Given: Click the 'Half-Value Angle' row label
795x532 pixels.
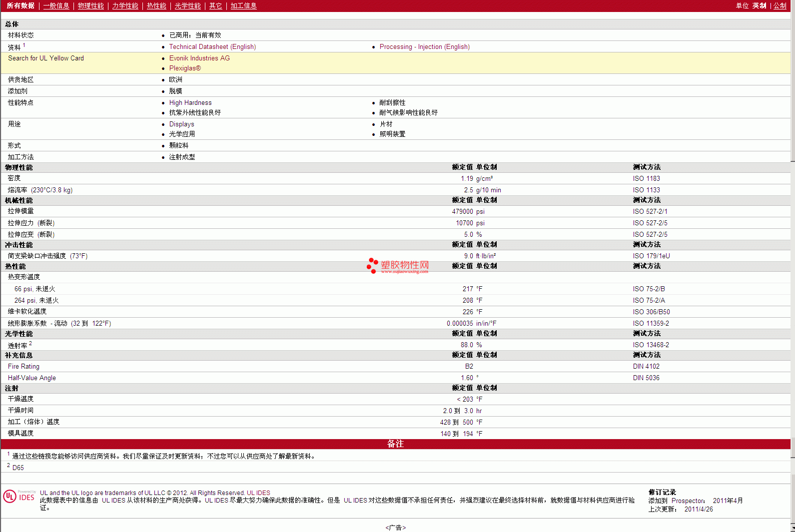Looking at the screenshot, I should tap(32, 378).
